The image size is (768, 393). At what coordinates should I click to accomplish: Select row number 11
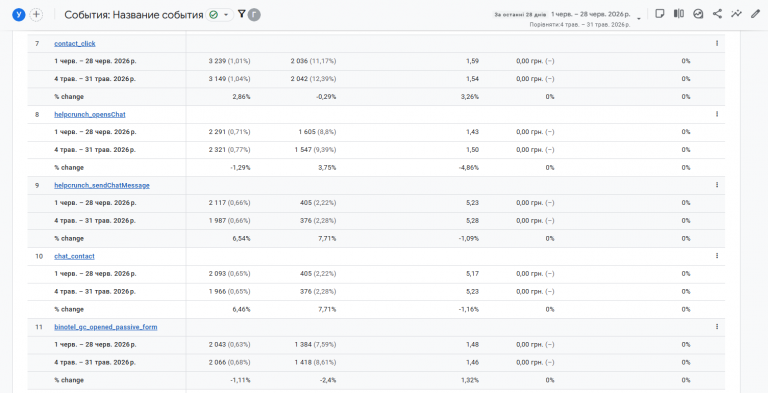38,327
